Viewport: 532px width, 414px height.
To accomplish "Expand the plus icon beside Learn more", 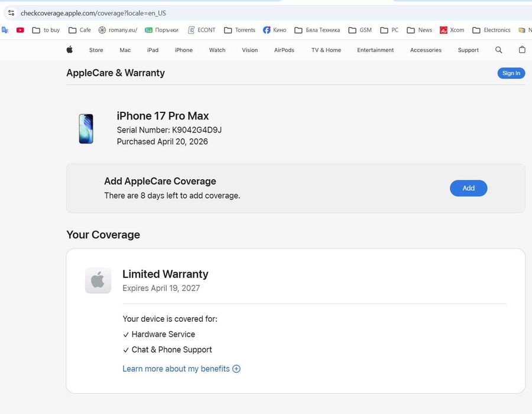I will pyautogui.click(x=236, y=369).
